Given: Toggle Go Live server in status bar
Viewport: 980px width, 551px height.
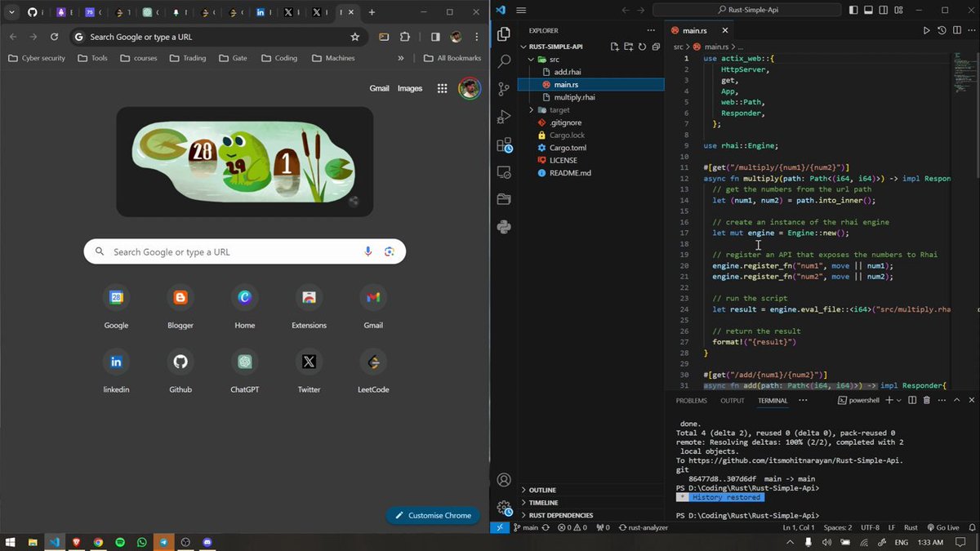Looking at the screenshot, I should click(942, 527).
